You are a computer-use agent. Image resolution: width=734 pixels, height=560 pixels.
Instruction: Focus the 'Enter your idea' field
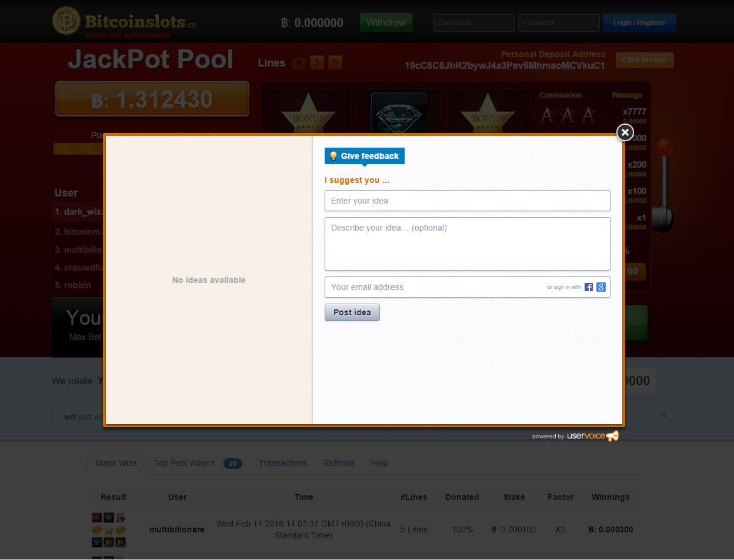[x=468, y=201]
